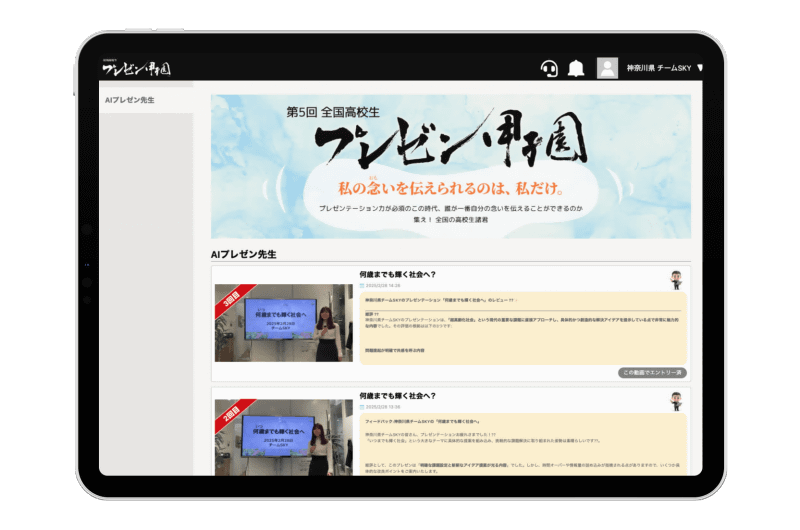
Task: Open the 3回目 presentation video thumbnail
Action: (284, 323)
